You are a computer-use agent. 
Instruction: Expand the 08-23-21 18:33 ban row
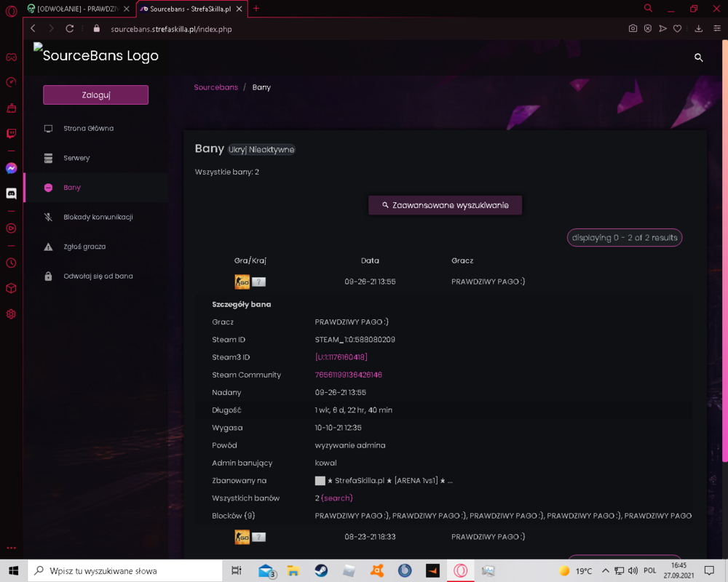coord(443,537)
